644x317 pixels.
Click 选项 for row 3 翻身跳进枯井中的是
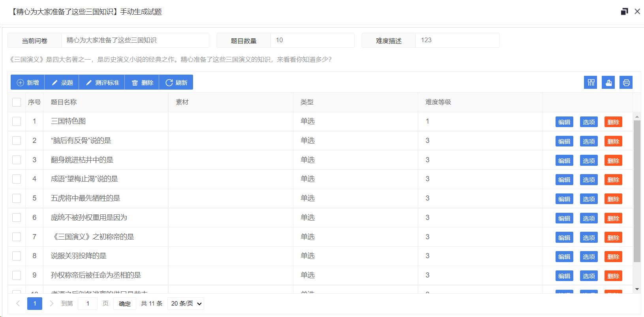[x=589, y=161]
